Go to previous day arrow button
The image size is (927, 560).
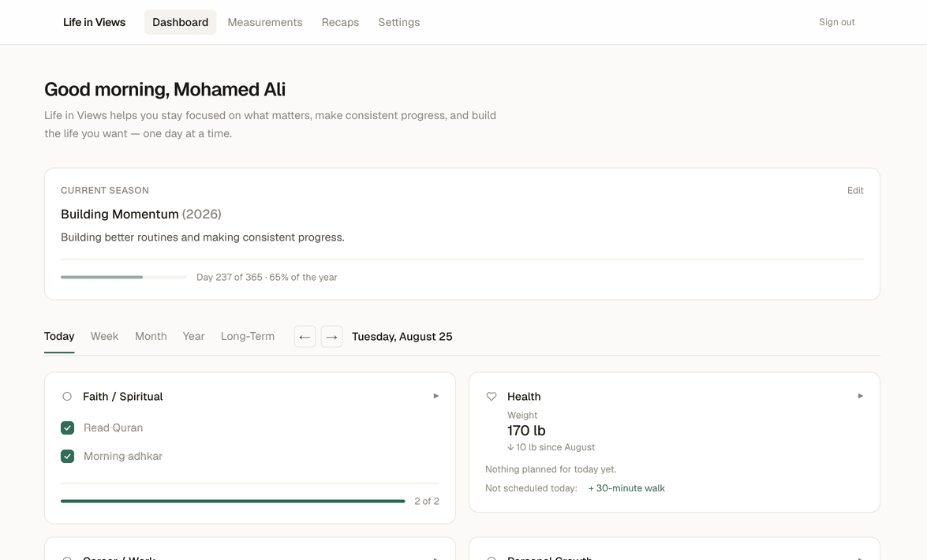click(x=305, y=337)
